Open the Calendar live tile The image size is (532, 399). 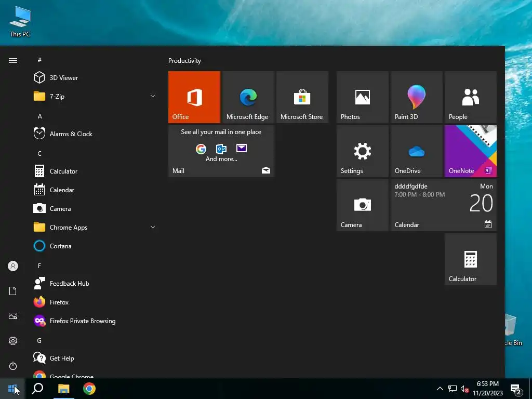coord(444,205)
